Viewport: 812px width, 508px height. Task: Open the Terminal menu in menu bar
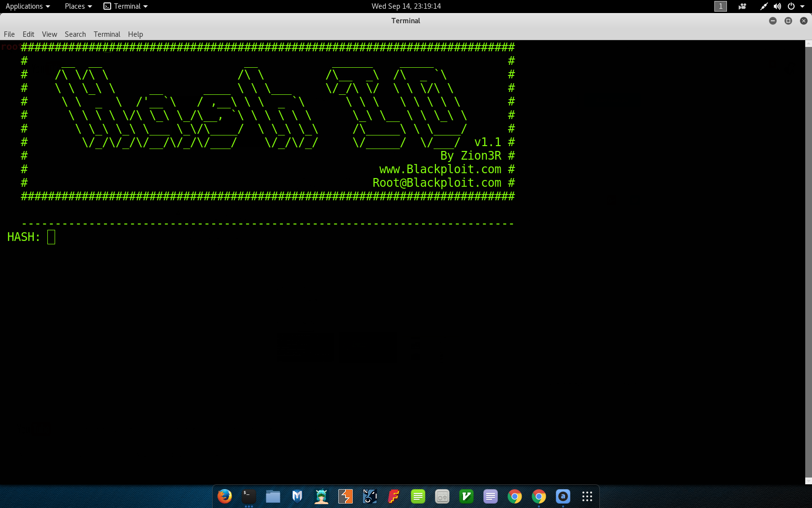tap(107, 34)
